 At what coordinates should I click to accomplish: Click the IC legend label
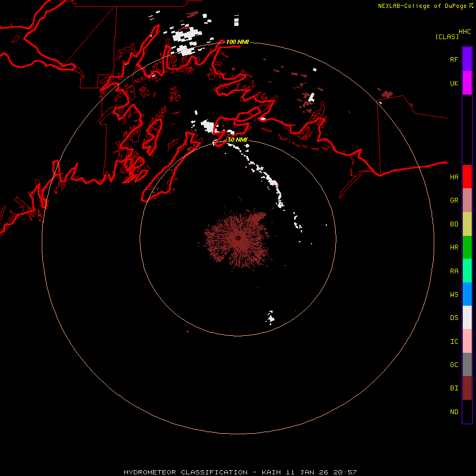454,342
